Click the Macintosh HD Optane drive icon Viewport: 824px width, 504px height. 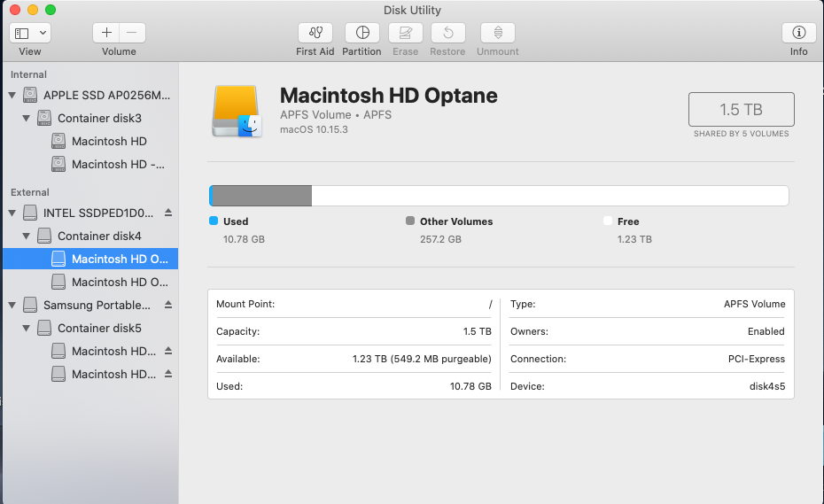click(236, 112)
